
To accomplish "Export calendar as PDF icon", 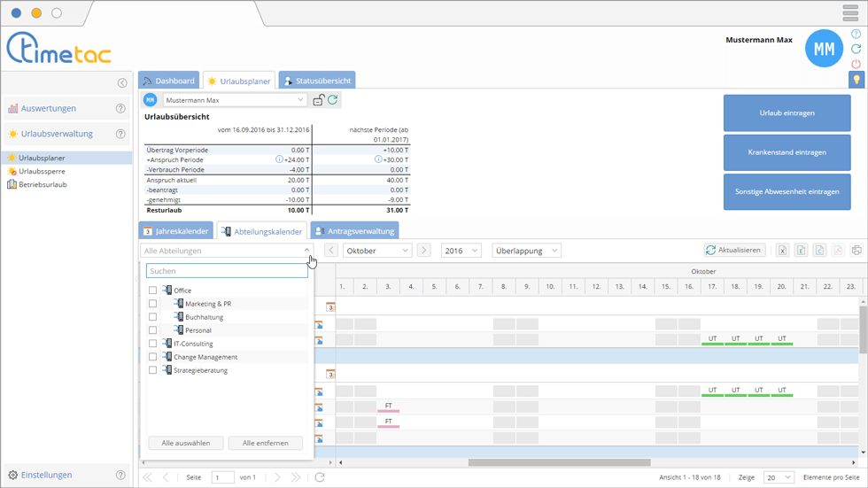I will pyautogui.click(x=837, y=251).
